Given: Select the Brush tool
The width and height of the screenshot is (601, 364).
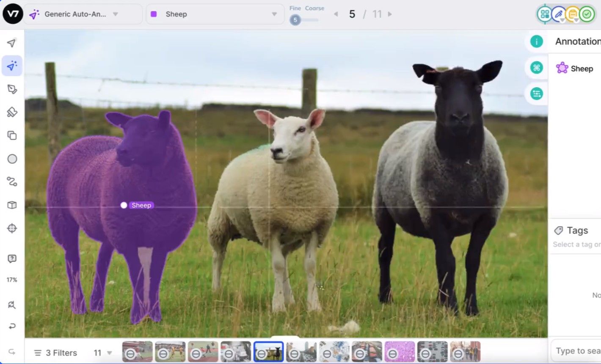Looking at the screenshot, I should tap(11, 112).
